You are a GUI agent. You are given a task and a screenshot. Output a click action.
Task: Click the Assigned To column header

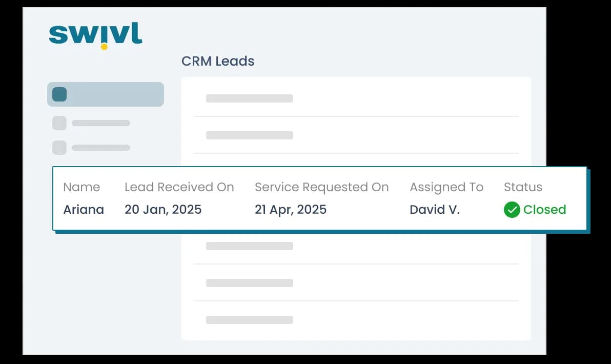pos(446,187)
